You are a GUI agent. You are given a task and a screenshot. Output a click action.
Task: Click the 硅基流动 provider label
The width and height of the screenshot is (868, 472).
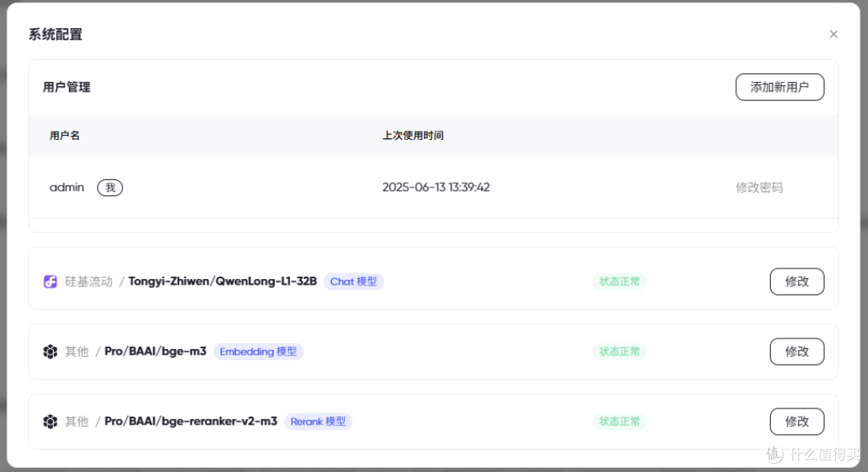click(x=88, y=281)
